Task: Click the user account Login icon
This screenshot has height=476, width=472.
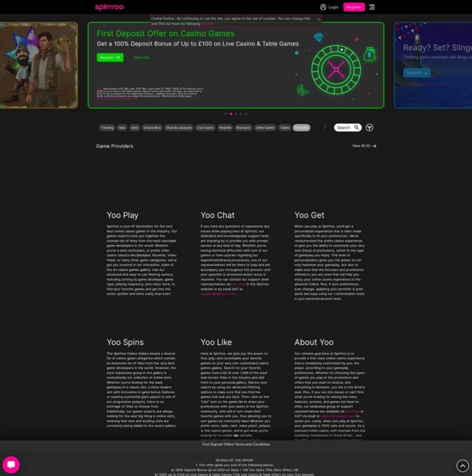Action: tap(323, 7)
